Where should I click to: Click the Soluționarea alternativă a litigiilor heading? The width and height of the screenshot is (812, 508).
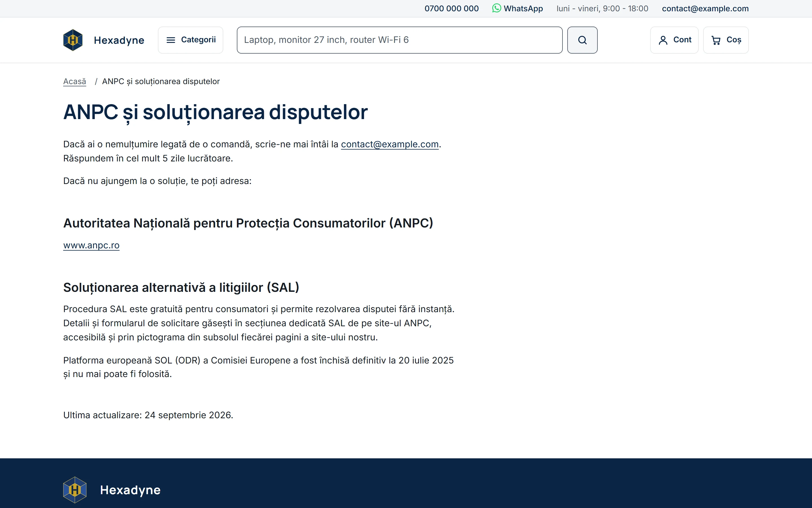(x=181, y=288)
